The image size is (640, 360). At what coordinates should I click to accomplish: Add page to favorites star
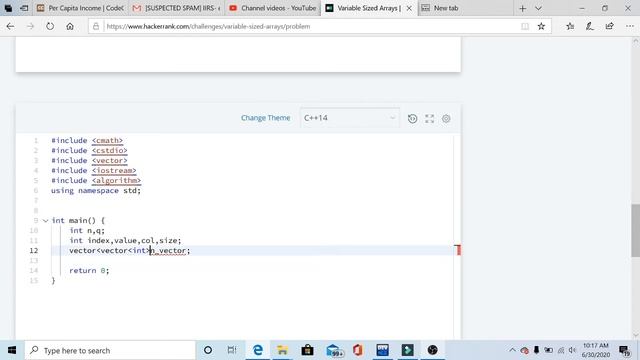[x=541, y=26]
